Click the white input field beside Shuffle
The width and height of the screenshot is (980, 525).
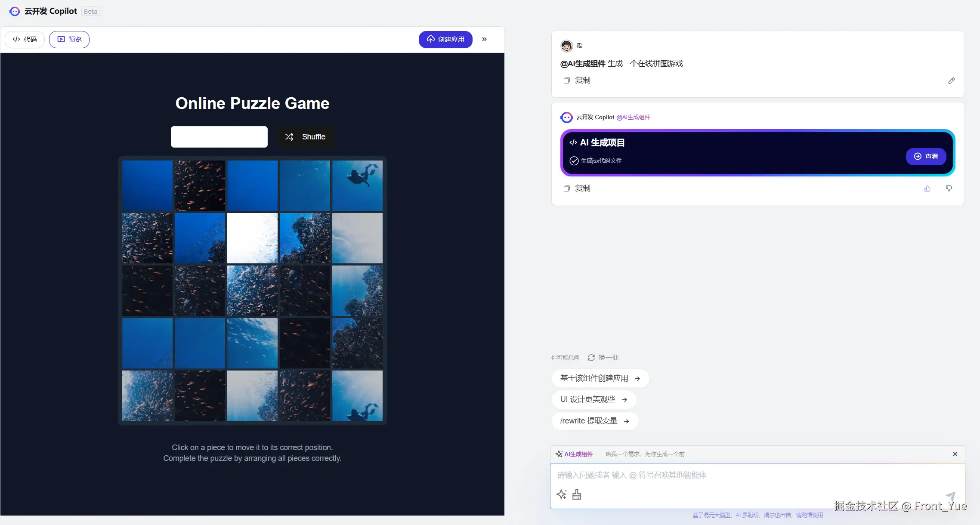click(x=219, y=137)
